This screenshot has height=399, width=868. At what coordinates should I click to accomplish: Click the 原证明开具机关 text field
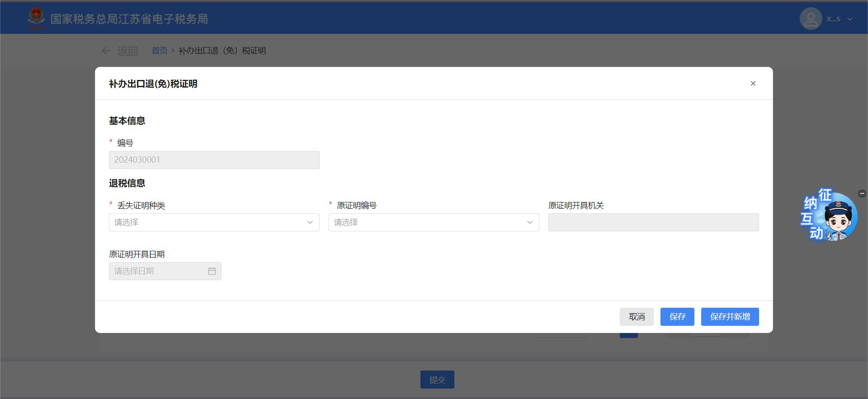pos(653,222)
